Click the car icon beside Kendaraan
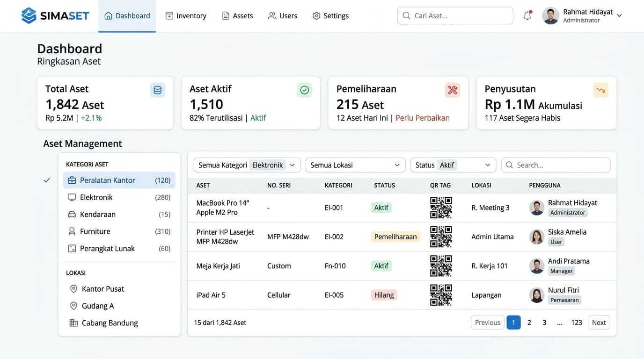Image resolution: width=644 pixels, height=359 pixels. click(72, 215)
